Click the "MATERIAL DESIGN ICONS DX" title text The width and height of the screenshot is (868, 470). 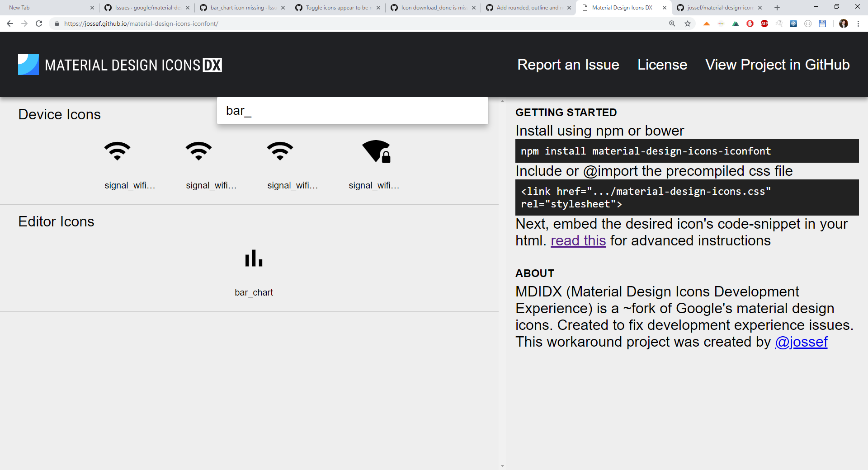click(133, 65)
